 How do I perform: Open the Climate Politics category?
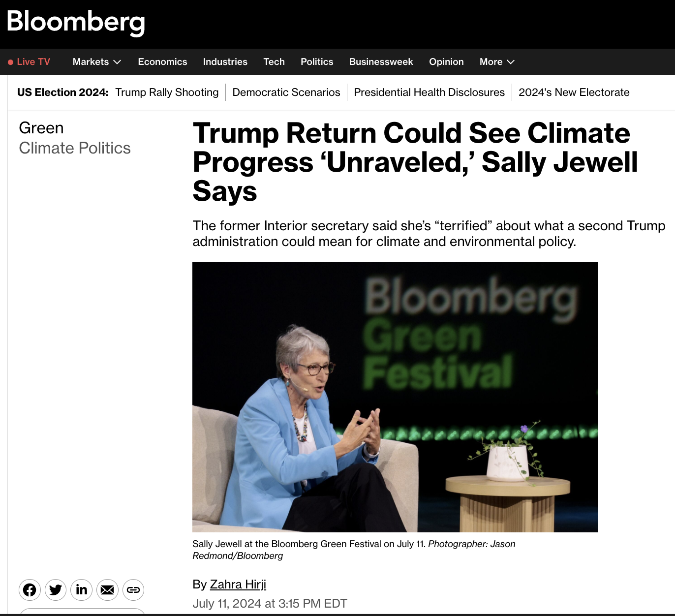(75, 148)
